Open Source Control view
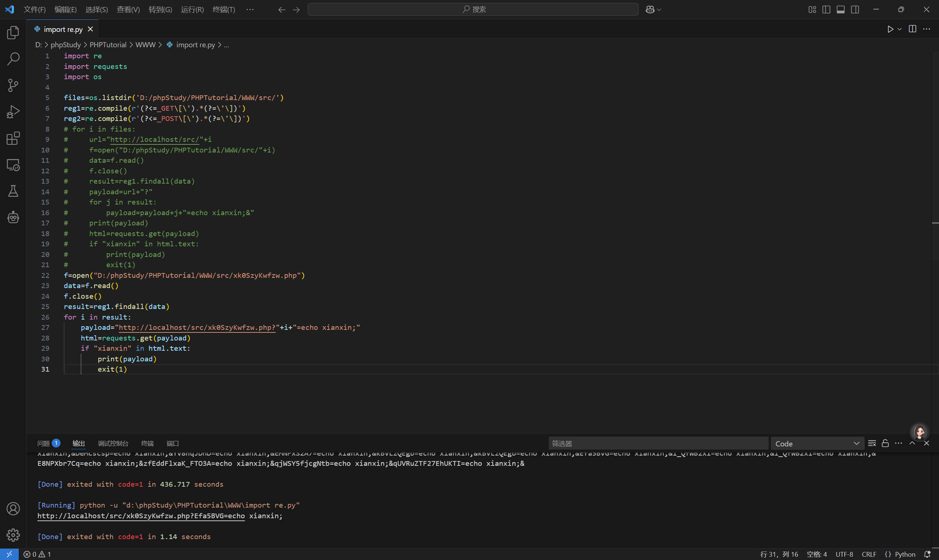 pos(13,85)
